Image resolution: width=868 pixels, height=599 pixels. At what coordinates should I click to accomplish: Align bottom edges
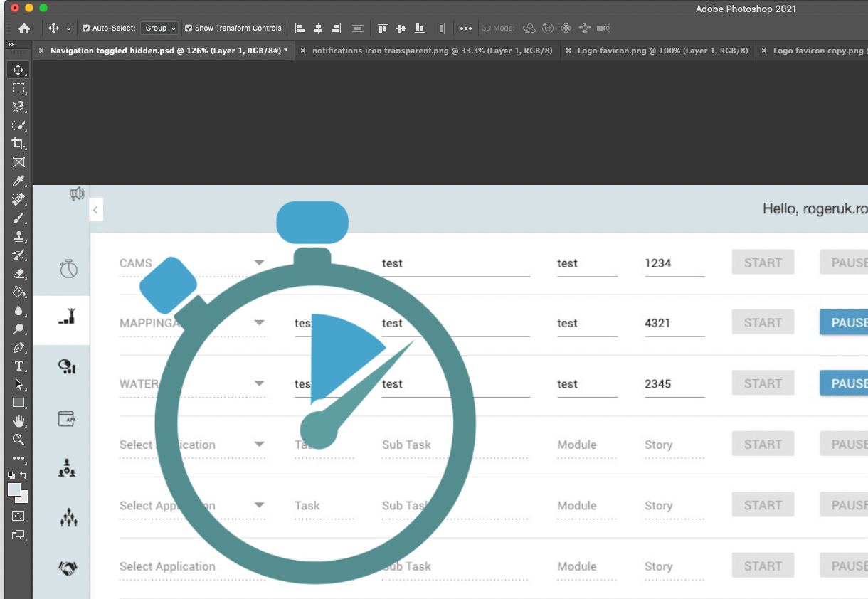click(420, 28)
